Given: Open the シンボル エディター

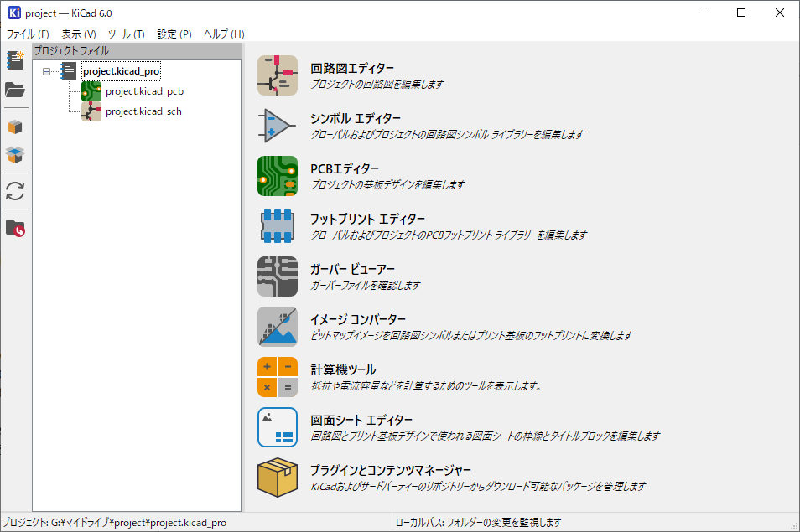Looking at the screenshot, I should [x=278, y=126].
